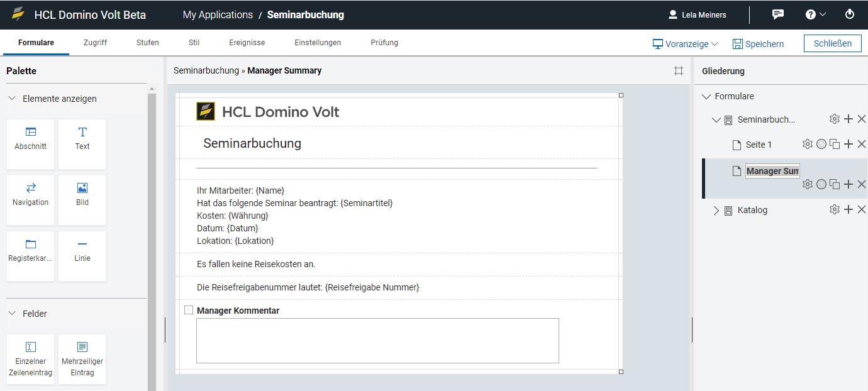The width and height of the screenshot is (868, 391).
Task: Collapse Formulare tree node
Action: pyautogui.click(x=706, y=96)
